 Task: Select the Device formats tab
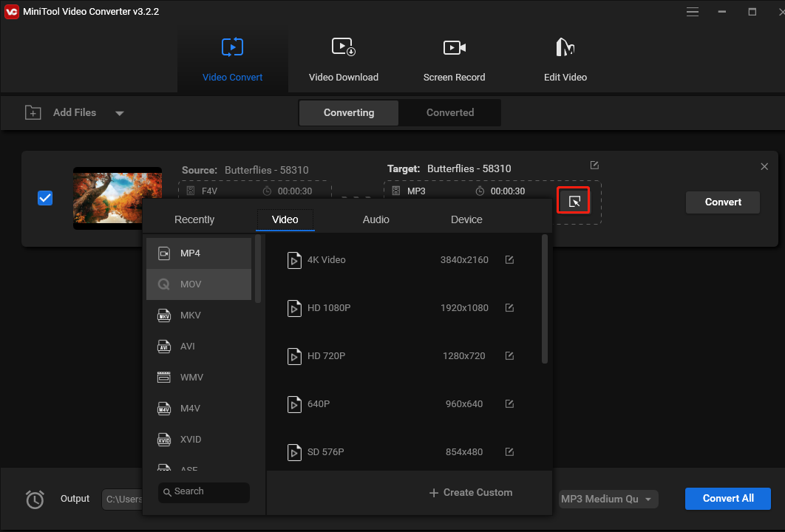(466, 219)
